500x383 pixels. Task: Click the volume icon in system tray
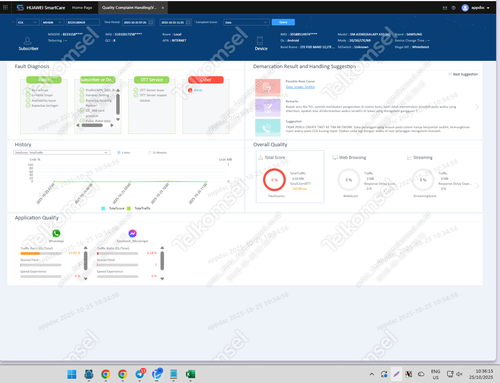click(459, 374)
